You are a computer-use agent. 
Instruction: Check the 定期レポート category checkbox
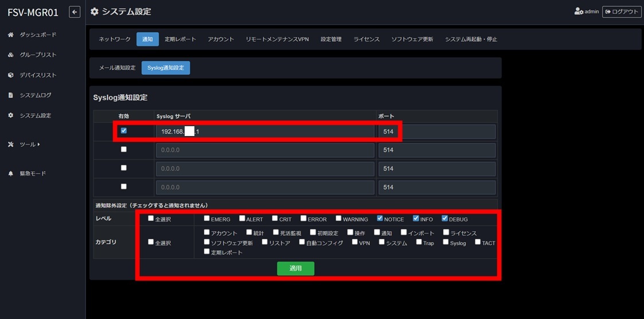click(x=206, y=251)
